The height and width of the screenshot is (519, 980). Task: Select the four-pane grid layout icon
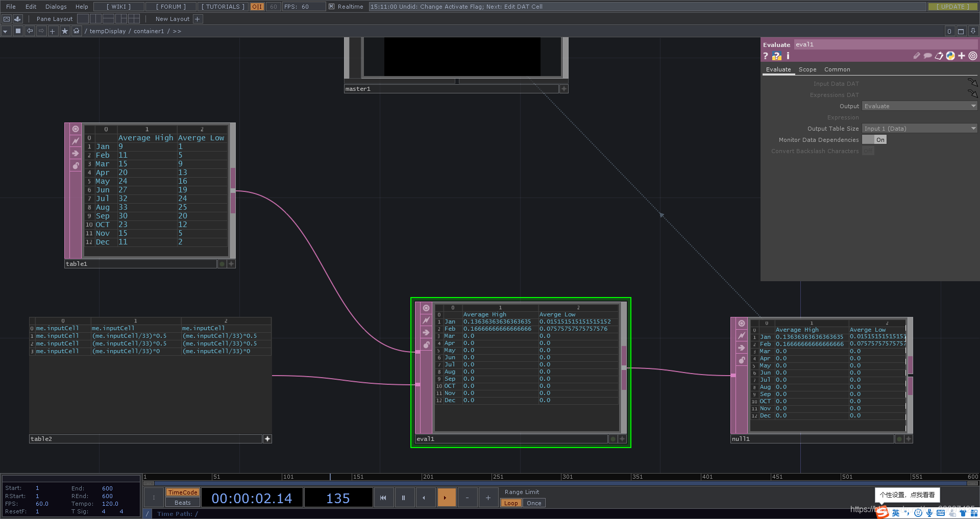tap(134, 19)
